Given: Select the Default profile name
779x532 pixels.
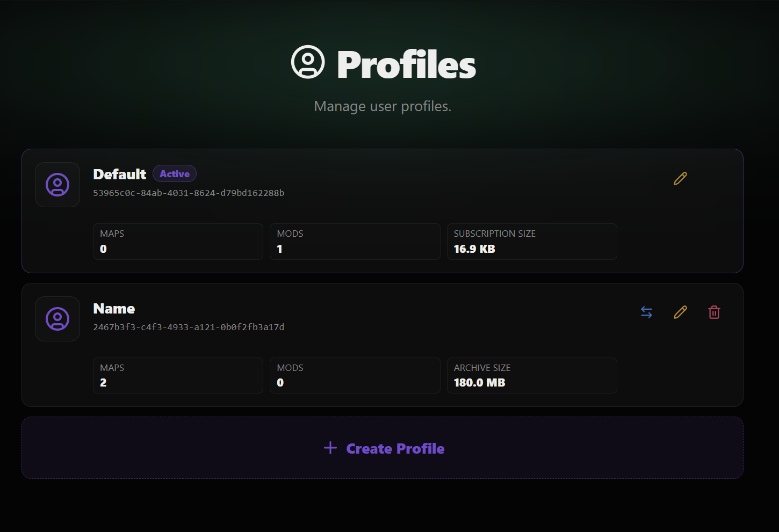Looking at the screenshot, I should (x=119, y=174).
